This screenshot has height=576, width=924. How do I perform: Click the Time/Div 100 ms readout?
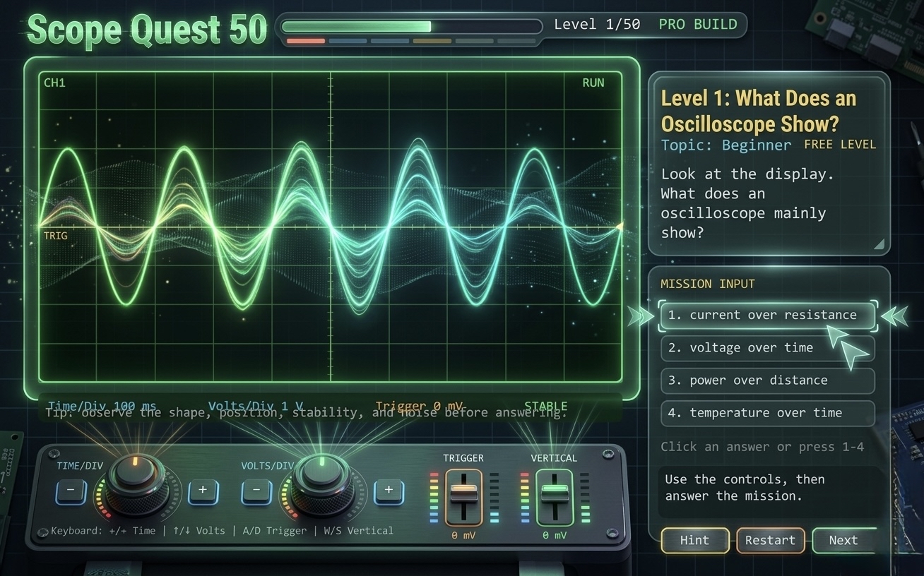coord(102,407)
